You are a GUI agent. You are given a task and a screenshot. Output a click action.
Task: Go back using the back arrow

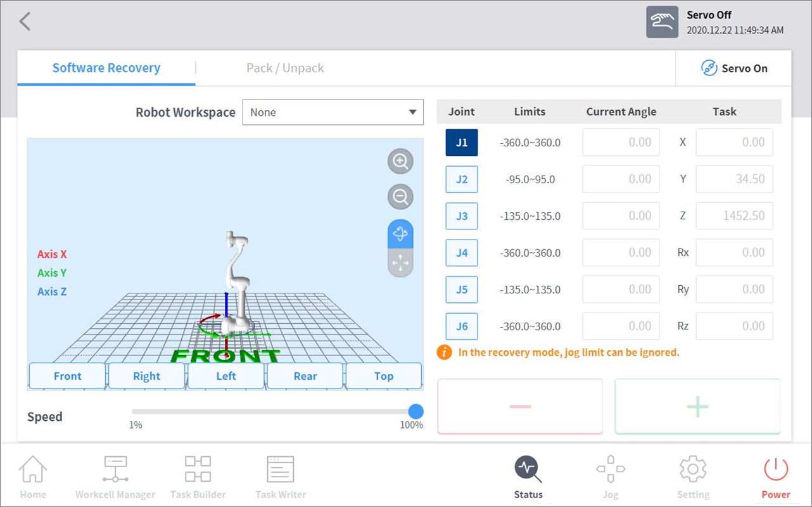click(x=25, y=22)
